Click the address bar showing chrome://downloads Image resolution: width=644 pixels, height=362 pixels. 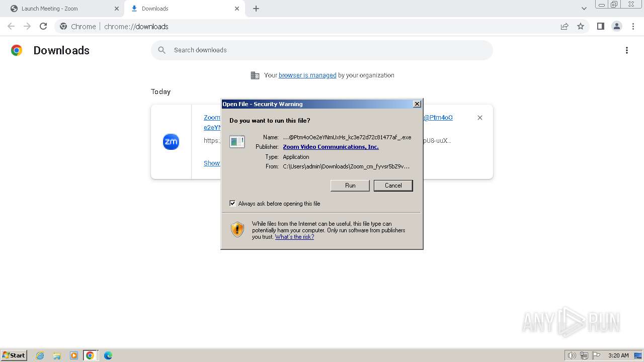(322, 27)
